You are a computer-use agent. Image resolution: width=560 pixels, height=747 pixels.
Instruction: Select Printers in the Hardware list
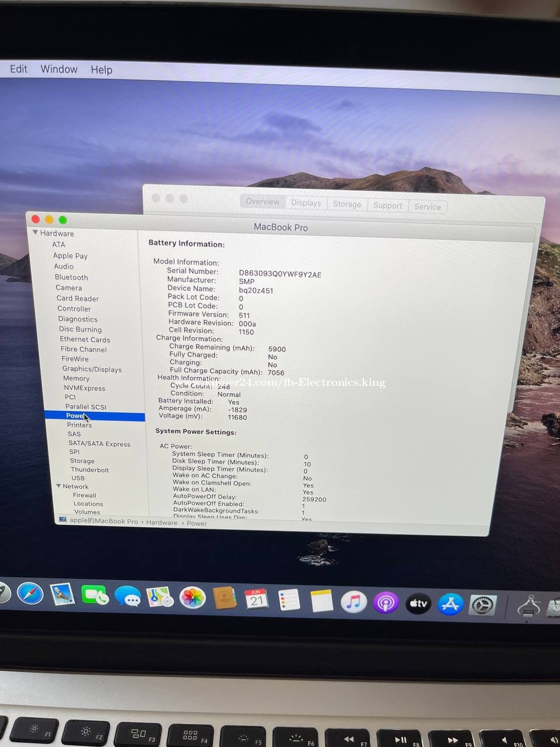[79, 425]
